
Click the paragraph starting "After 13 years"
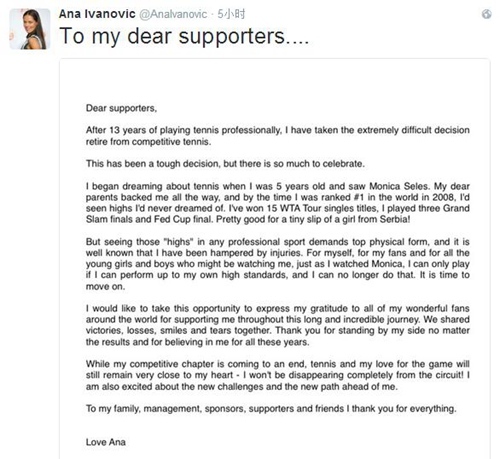278,136
